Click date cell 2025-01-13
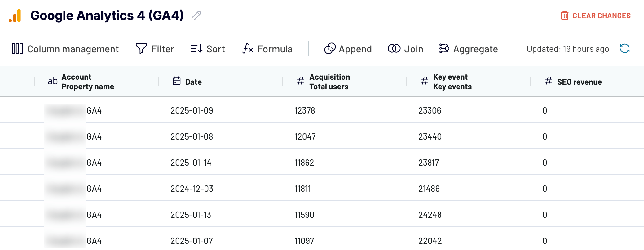Screen dimensions: 644x250 (191, 215)
